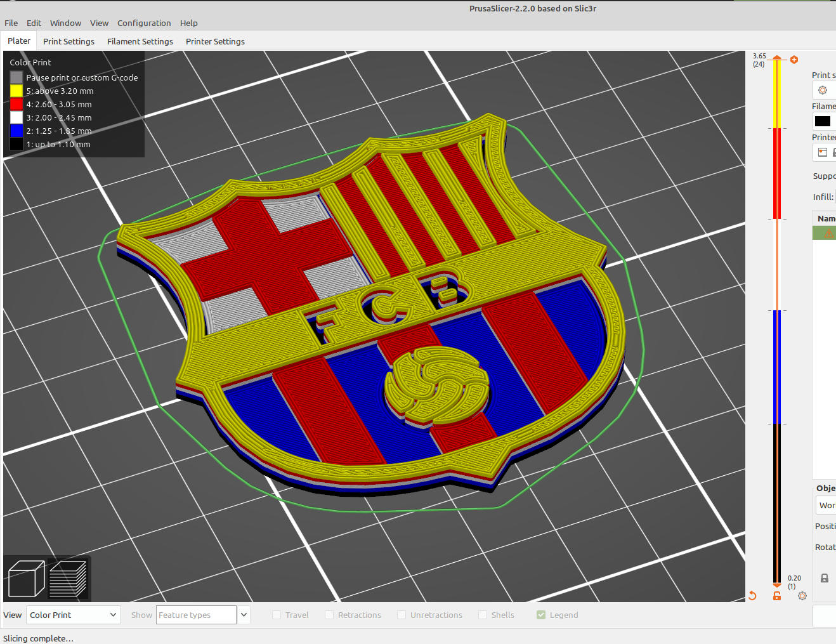Screen dimensions: 836x644
Task: Open the layer slider cog settings icon
Action: tap(802, 596)
